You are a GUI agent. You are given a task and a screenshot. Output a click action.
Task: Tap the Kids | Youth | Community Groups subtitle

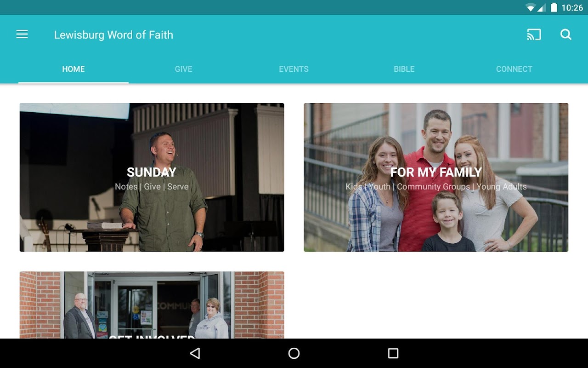click(436, 187)
